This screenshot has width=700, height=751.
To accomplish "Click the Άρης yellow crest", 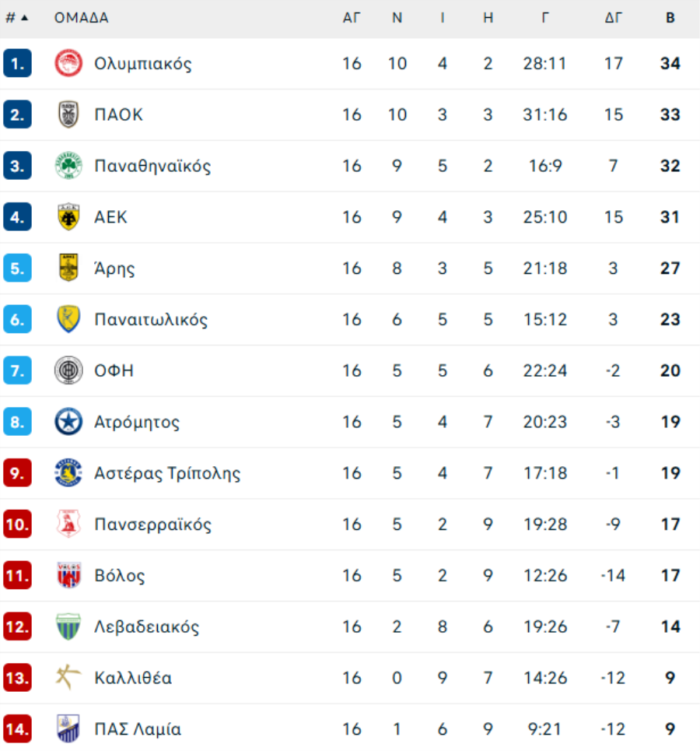I will pyautogui.click(x=68, y=268).
